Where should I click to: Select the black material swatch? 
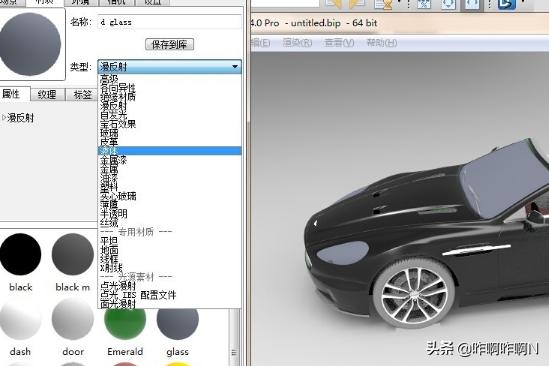tap(20, 254)
